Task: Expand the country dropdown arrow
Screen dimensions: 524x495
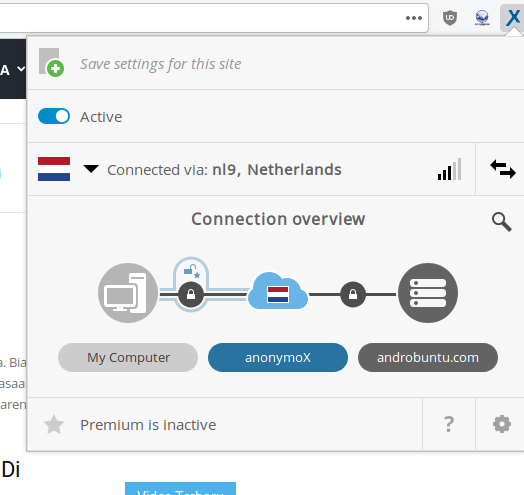Action: click(91, 169)
